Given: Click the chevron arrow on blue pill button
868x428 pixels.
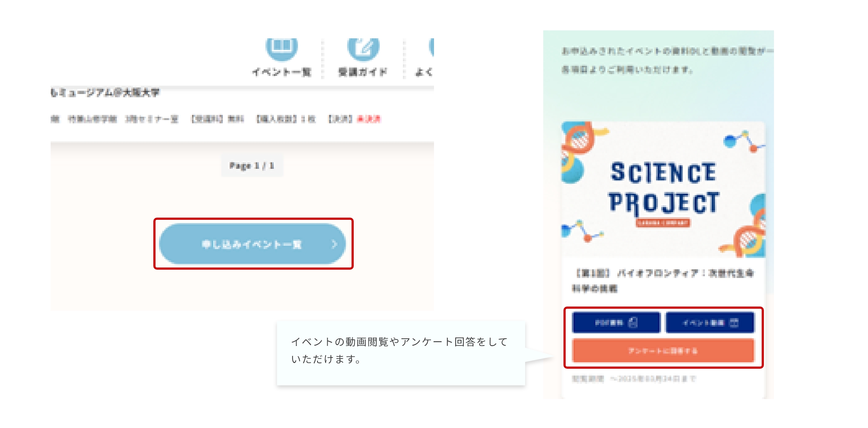Looking at the screenshot, I should click(334, 244).
